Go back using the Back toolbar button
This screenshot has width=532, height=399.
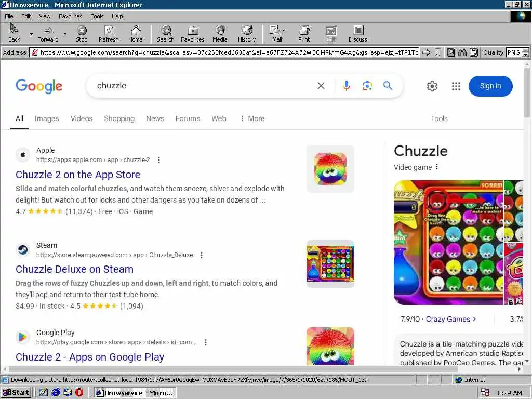pyautogui.click(x=14, y=33)
